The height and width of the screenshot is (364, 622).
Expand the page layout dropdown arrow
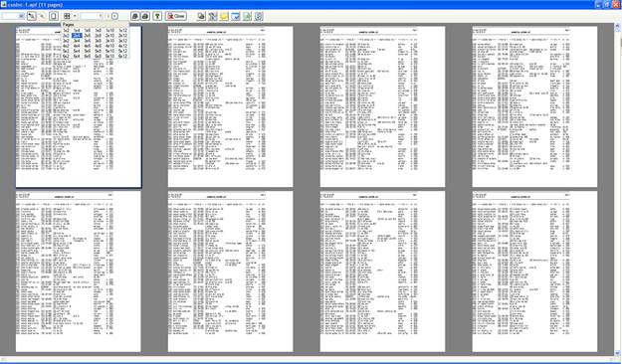(x=75, y=16)
